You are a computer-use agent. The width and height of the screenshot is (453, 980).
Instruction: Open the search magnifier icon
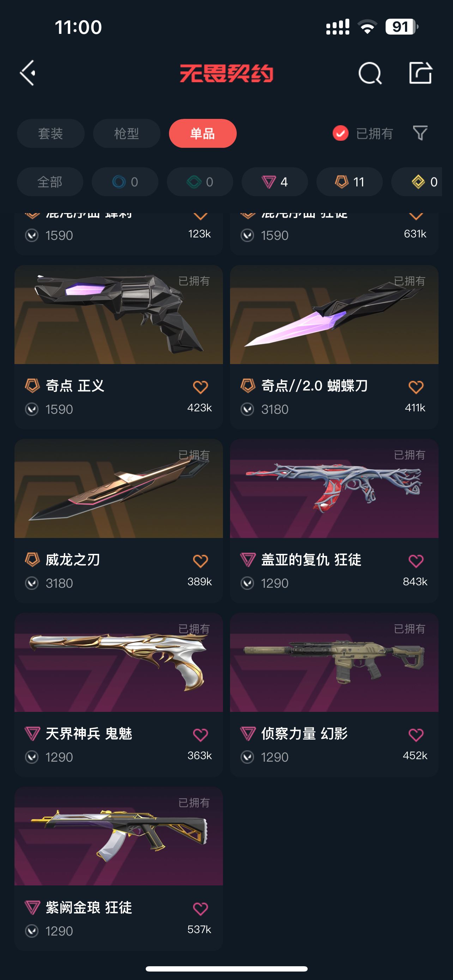[x=370, y=73]
